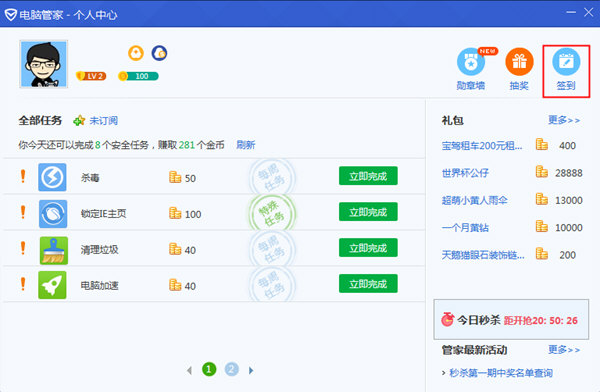Click the 未订阅 subscription link
The width and height of the screenshot is (600, 392).
coord(103,121)
